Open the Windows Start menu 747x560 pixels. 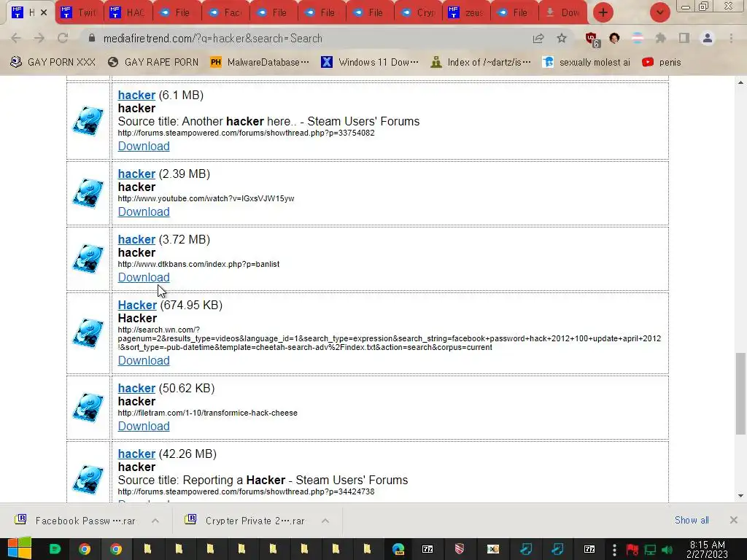tap(20, 548)
